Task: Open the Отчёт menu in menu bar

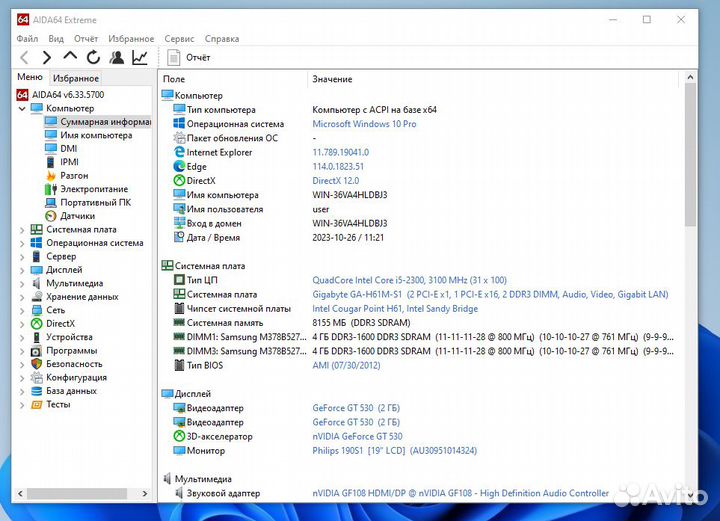Action: 86,39
